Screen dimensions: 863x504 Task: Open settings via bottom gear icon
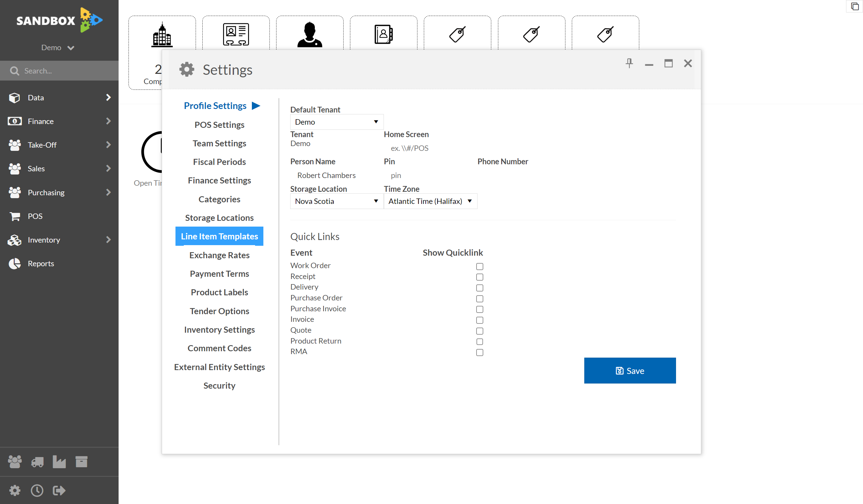point(15,491)
